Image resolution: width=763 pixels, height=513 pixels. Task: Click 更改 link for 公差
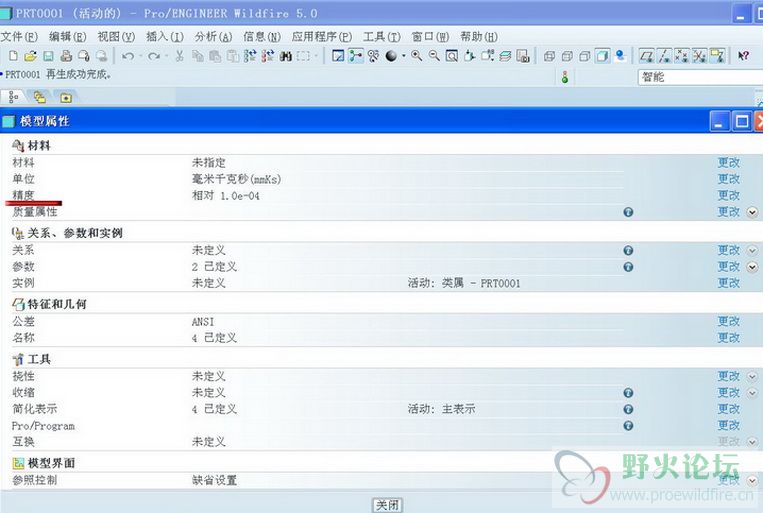(x=728, y=321)
